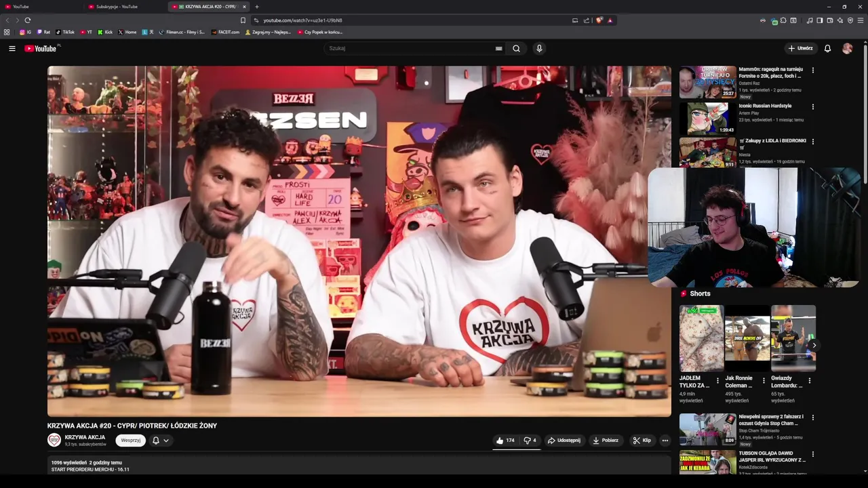This screenshot has width=868, height=488.
Task: Click the share page icon in address bar
Action: pyautogui.click(x=586, y=20)
